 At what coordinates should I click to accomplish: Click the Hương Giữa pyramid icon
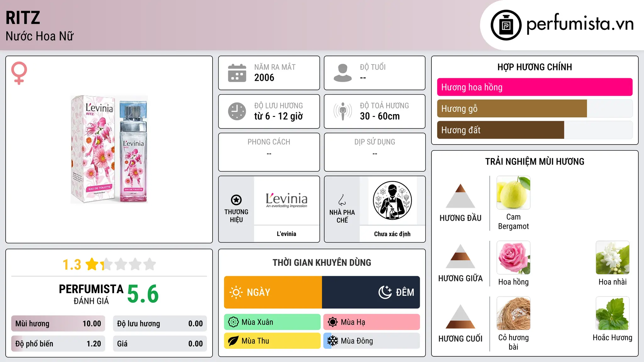tap(460, 256)
